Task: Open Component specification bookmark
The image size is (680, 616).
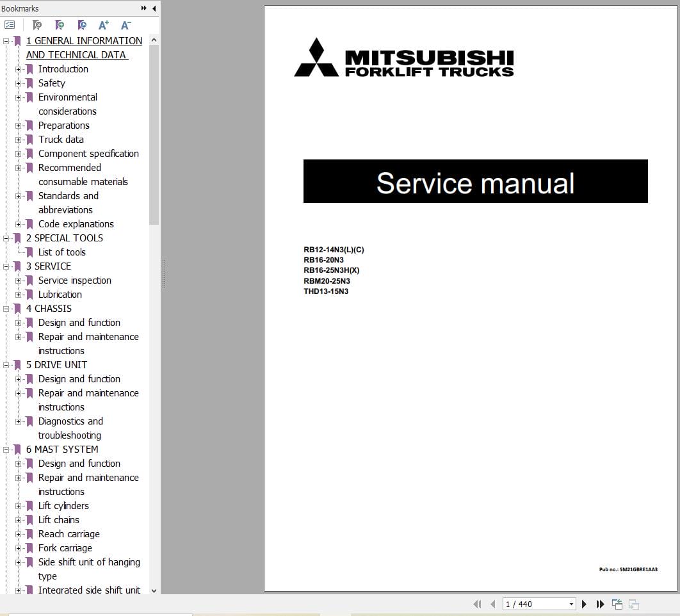Action: pos(88,154)
